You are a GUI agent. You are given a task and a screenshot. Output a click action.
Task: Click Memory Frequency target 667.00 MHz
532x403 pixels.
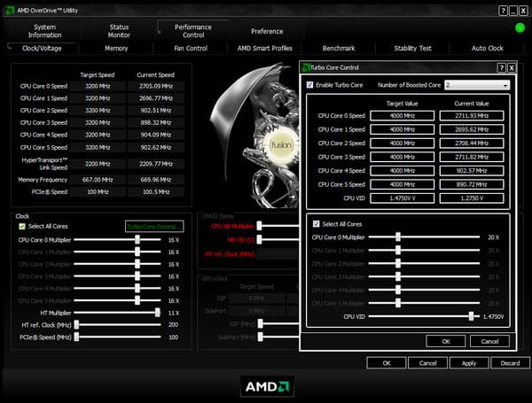point(98,180)
